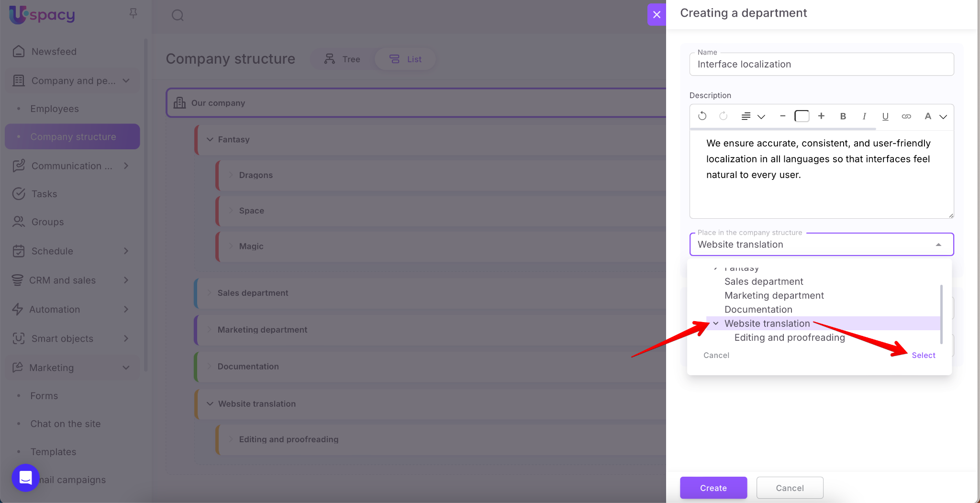Collapse the Place in company structure dropdown
The height and width of the screenshot is (503, 980).
coord(938,245)
